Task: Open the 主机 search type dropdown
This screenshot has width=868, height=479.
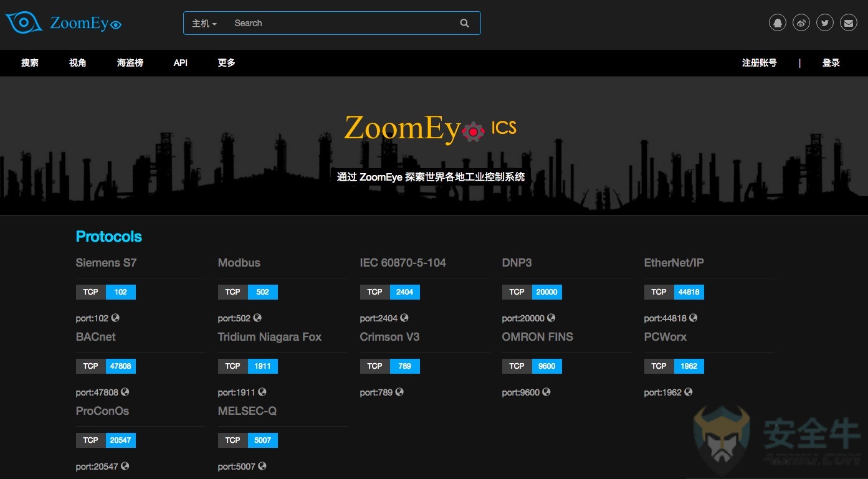Action: tap(204, 23)
